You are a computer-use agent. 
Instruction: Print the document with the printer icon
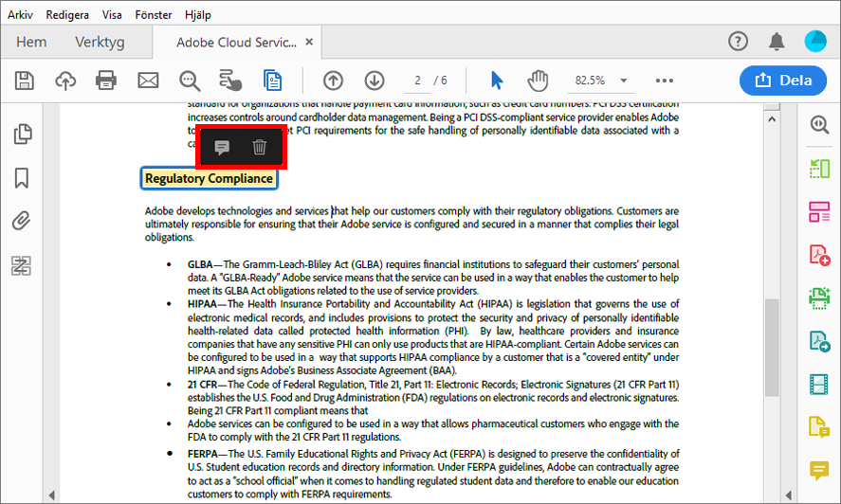[x=106, y=81]
